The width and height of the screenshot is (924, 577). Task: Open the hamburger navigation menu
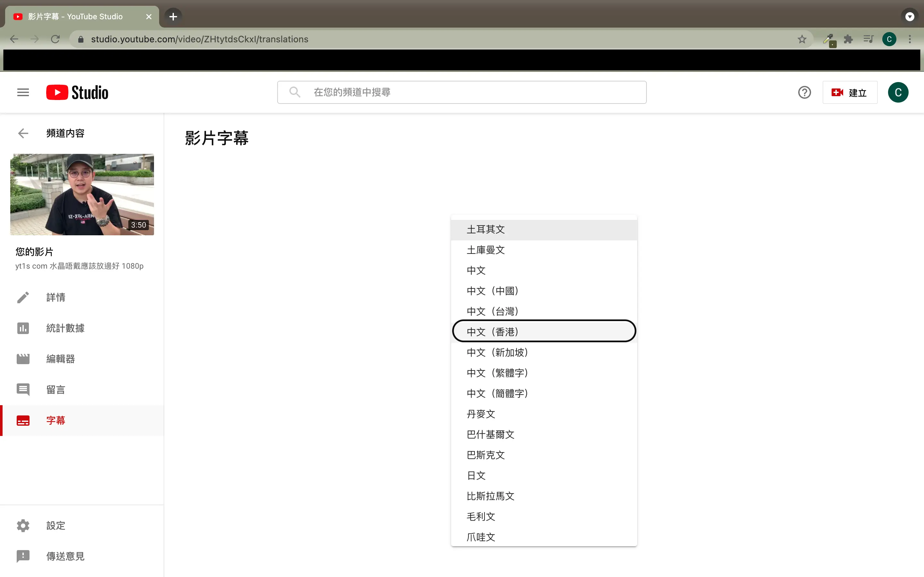point(23,92)
